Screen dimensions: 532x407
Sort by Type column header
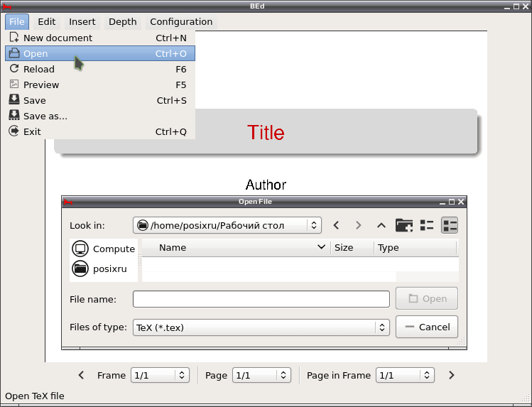pyautogui.click(x=416, y=248)
